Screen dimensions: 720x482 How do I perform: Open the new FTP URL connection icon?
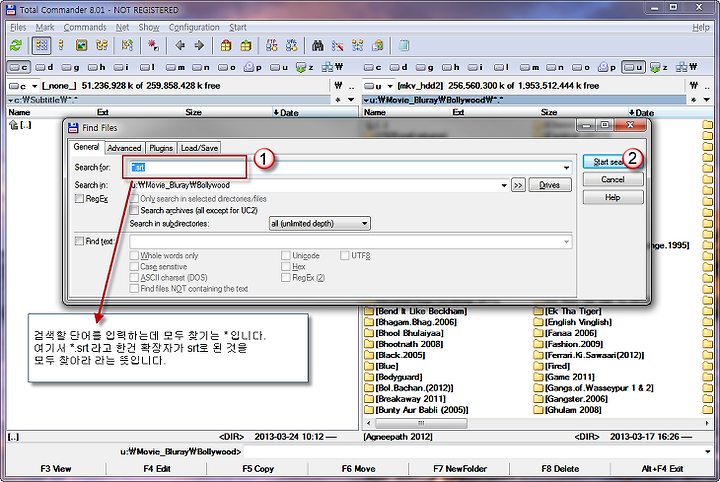click(x=292, y=45)
